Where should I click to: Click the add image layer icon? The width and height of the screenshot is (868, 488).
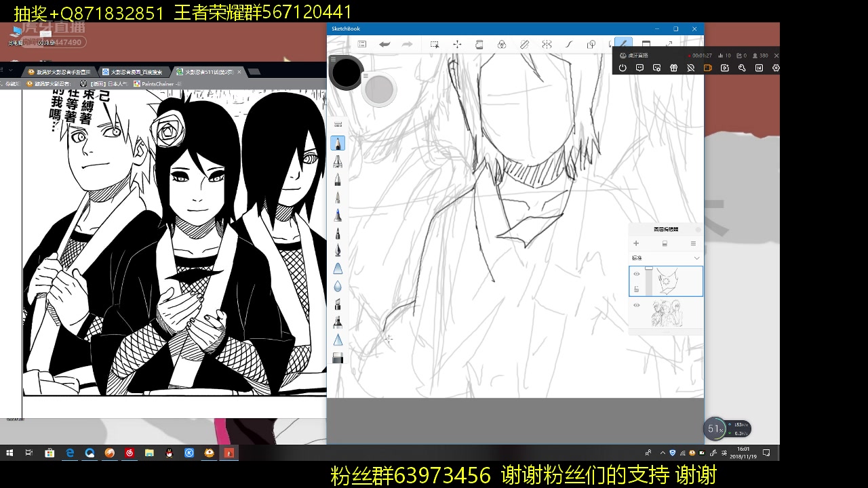pos(665,243)
